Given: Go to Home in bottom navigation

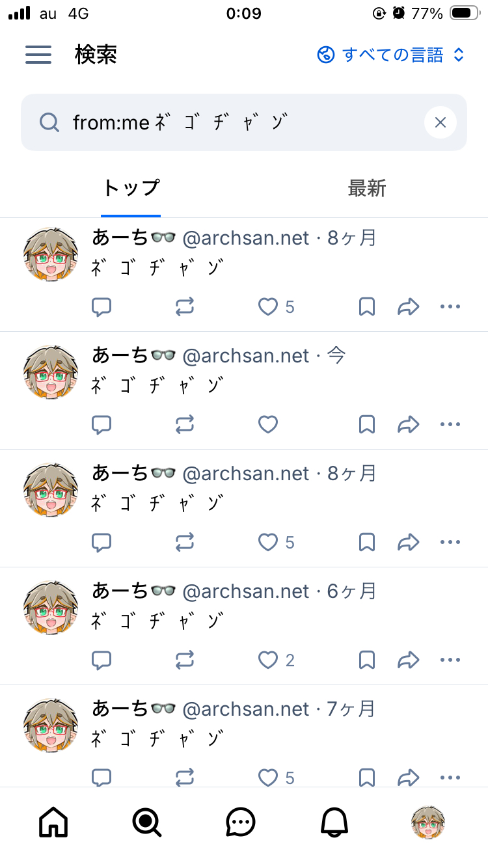Looking at the screenshot, I should pyautogui.click(x=54, y=823).
